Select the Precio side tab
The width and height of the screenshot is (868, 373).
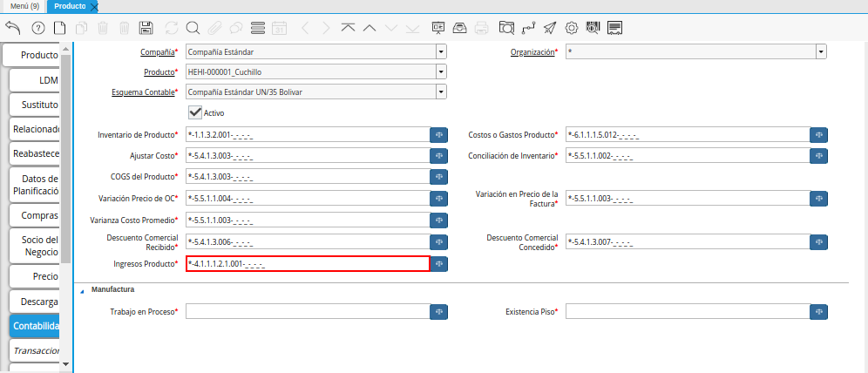click(x=34, y=276)
